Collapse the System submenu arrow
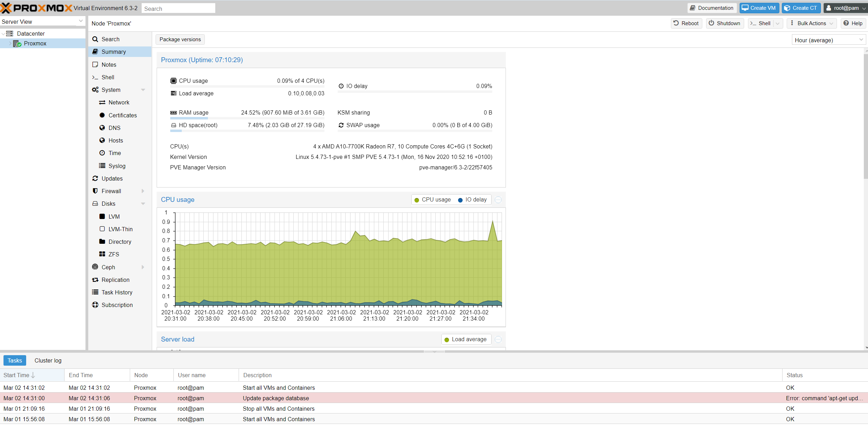The width and height of the screenshot is (868, 432). tap(143, 90)
